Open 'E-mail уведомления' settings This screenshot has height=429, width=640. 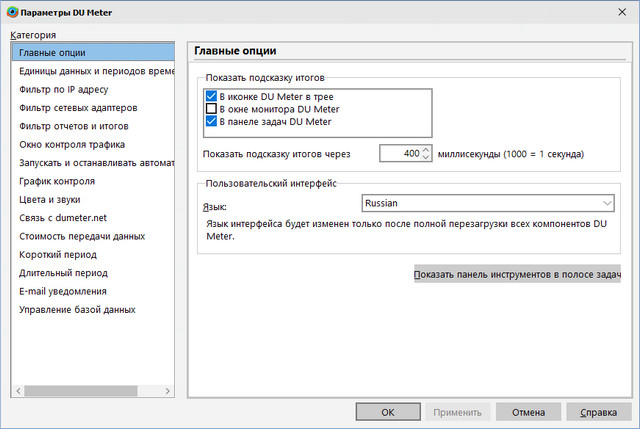coord(62,291)
